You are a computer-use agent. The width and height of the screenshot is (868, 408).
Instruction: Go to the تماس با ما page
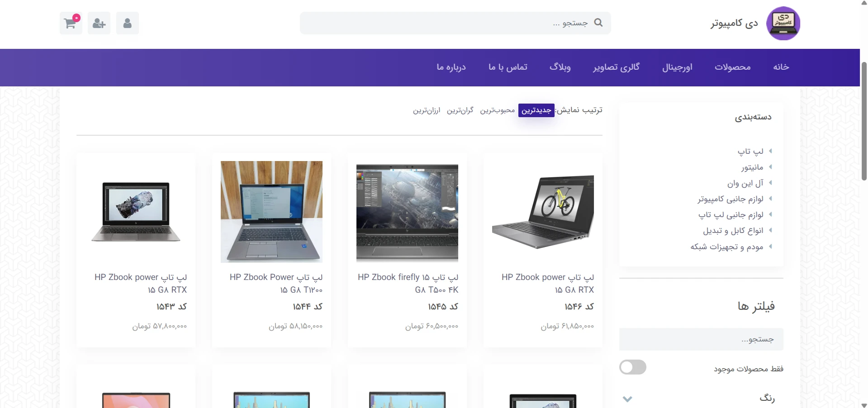point(508,67)
